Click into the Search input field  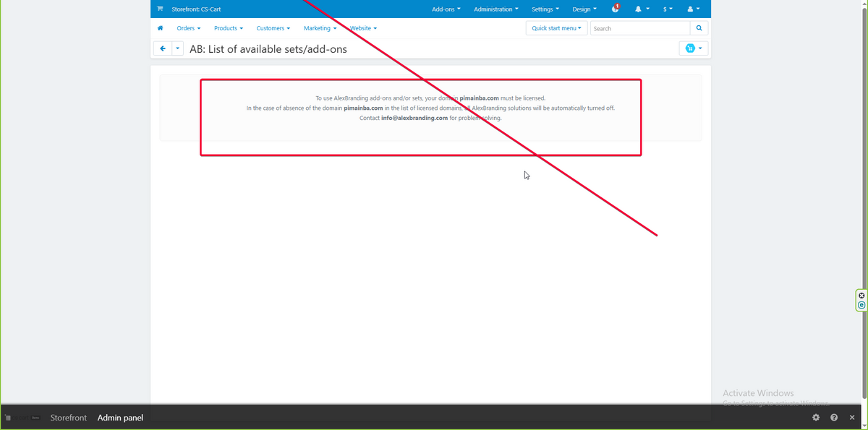pos(639,28)
